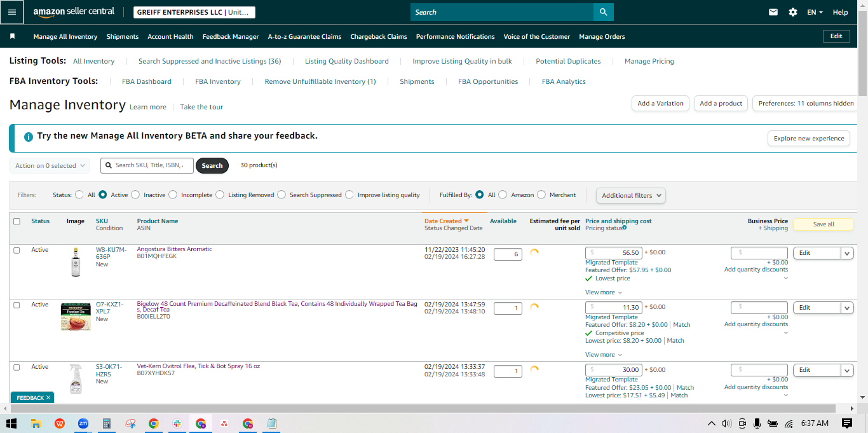Open Edit dropdown arrow for Angostura row

point(847,253)
